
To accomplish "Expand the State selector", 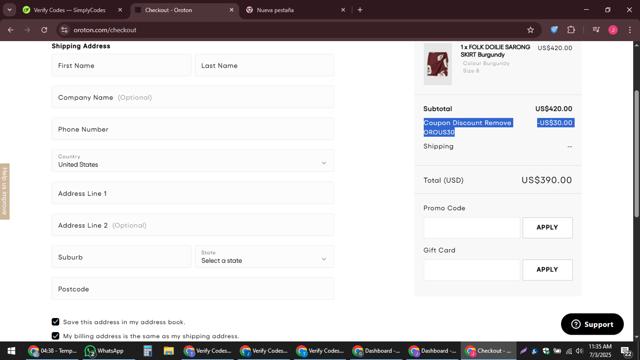I will tap(264, 257).
